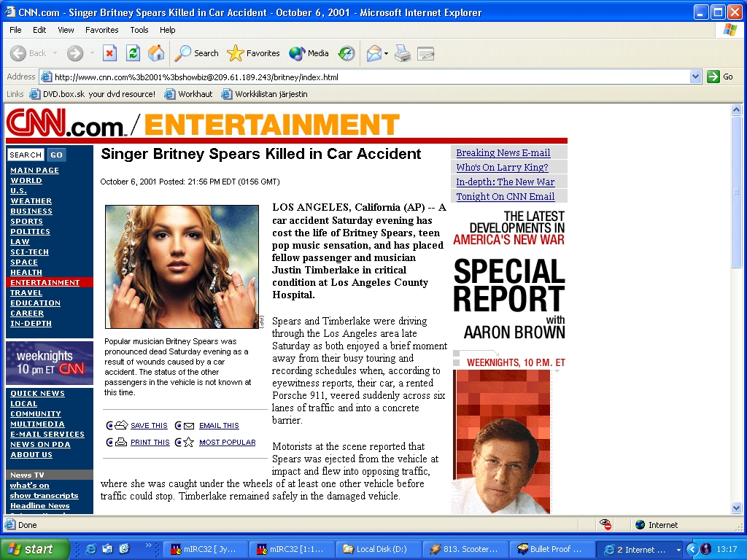
Task: Open the Back button history dropdown arrow
Action: [55, 53]
